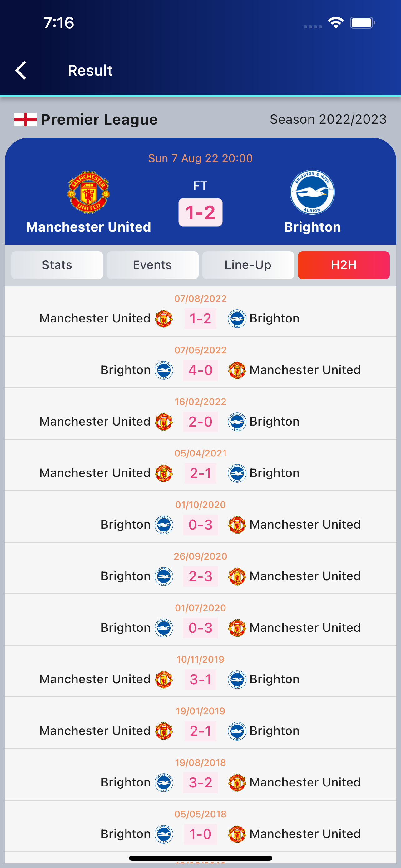
Task: Open the 2-3 result from 26/09/2020
Action: 200,576
